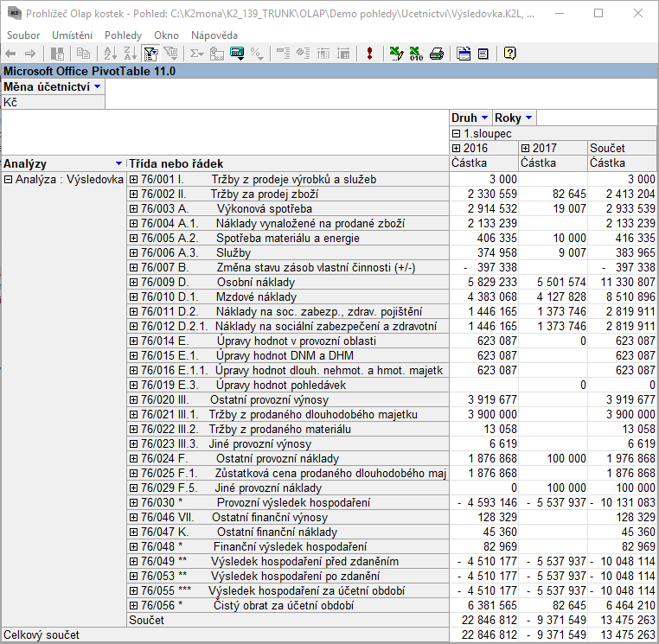Click the red exclamation refresh icon
Image resolution: width=659 pixels, height=644 pixels.
click(x=369, y=54)
